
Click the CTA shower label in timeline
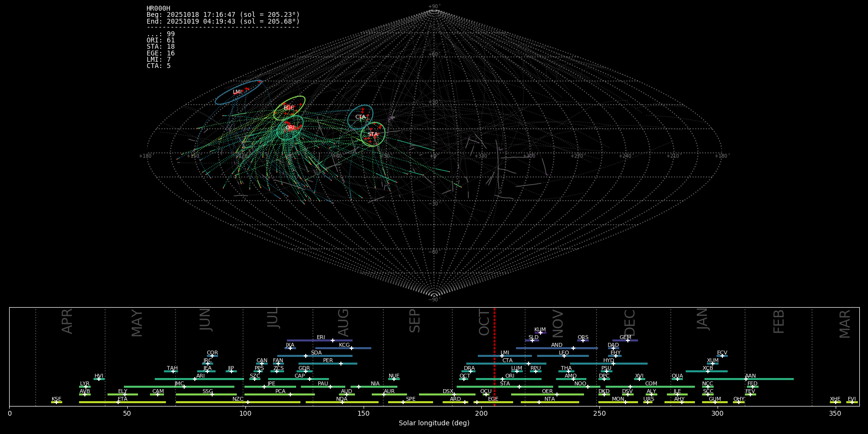(x=507, y=361)
